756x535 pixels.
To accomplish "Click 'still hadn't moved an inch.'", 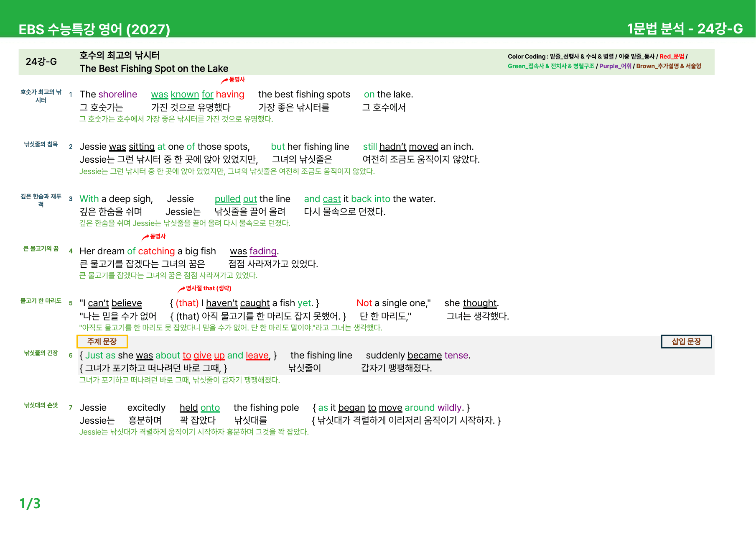I will (x=418, y=147).
